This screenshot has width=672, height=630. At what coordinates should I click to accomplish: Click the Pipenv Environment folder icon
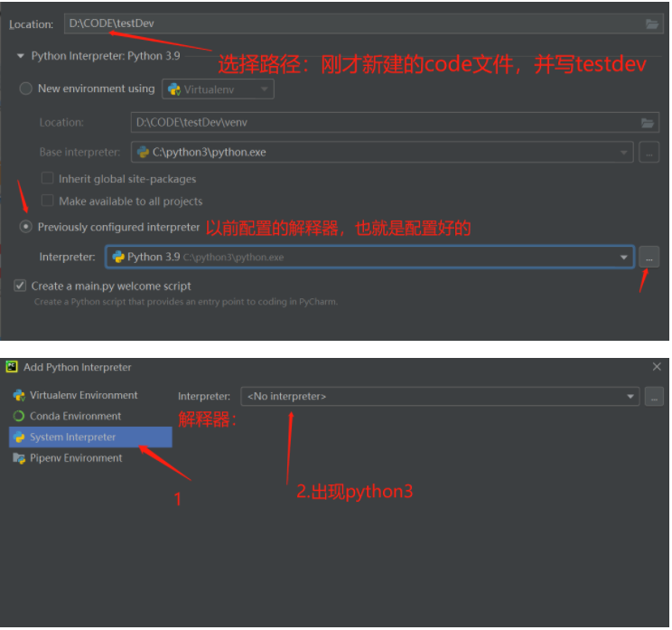tap(19, 458)
